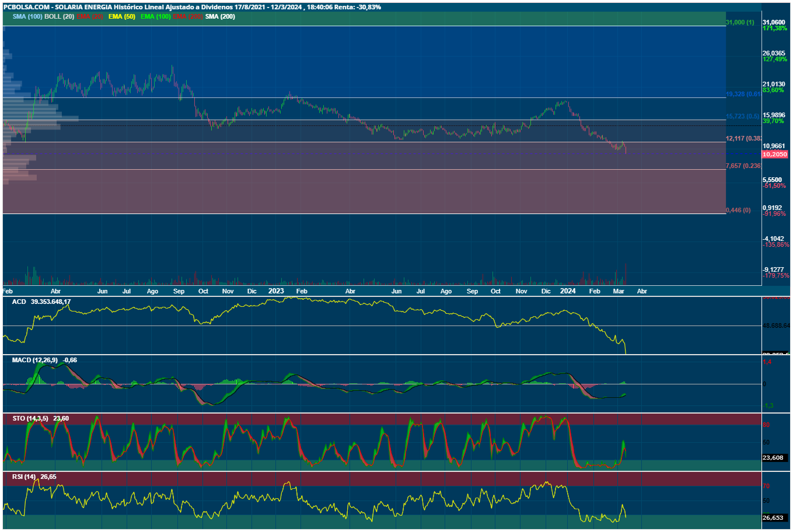793x532 pixels.
Task: Click the RSI header value 26,65
Action: 48,477
